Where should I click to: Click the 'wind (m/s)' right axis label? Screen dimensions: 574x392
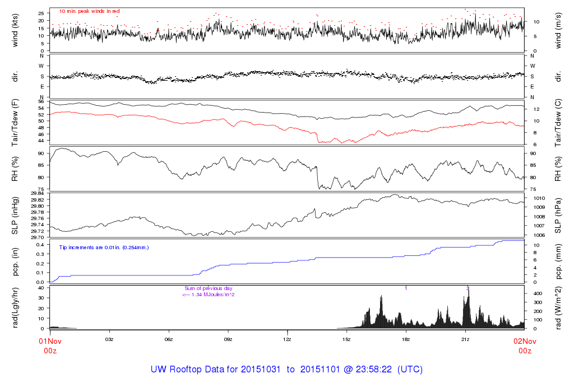click(x=558, y=31)
